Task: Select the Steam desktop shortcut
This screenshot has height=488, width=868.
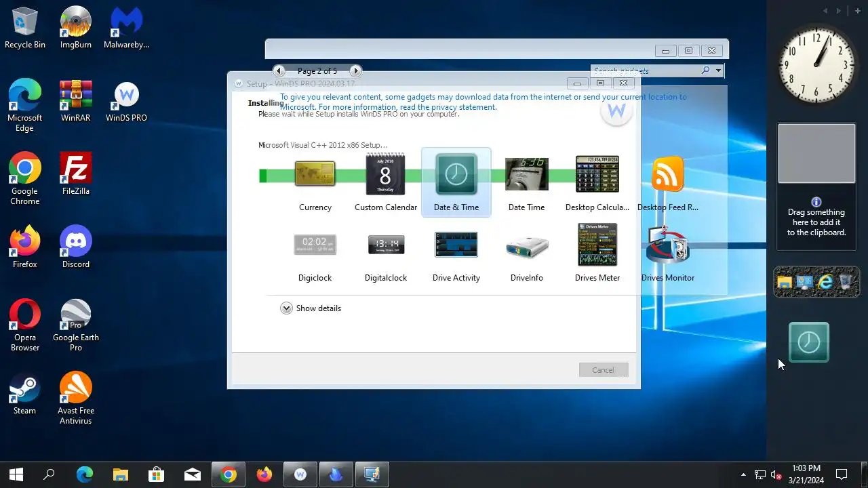Action: (25, 394)
